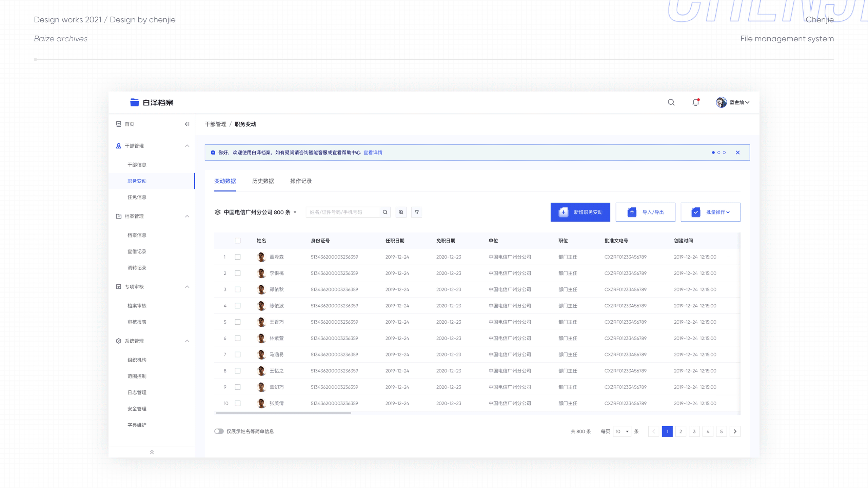The height and width of the screenshot is (488, 868).
Task: Click the 查看详情 link in banner
Action: (373, 152)
